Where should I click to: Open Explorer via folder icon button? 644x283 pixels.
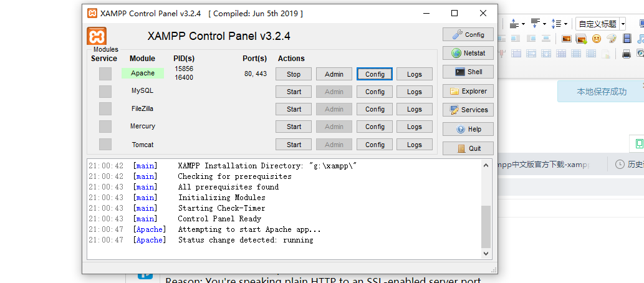(x=468, y=91)
